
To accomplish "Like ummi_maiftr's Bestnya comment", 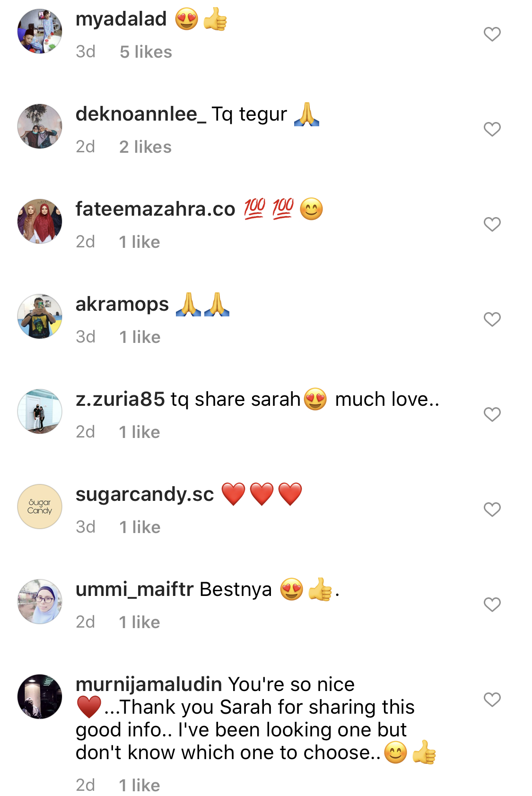I will click(492, 604).
